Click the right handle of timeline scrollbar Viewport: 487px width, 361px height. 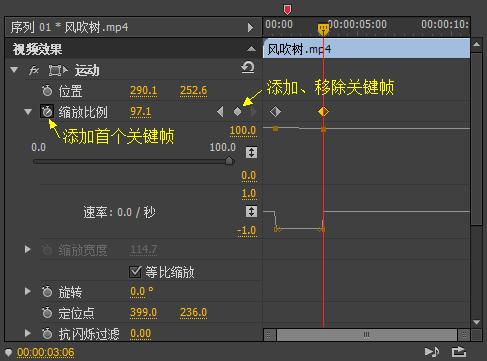click(464, 335)
